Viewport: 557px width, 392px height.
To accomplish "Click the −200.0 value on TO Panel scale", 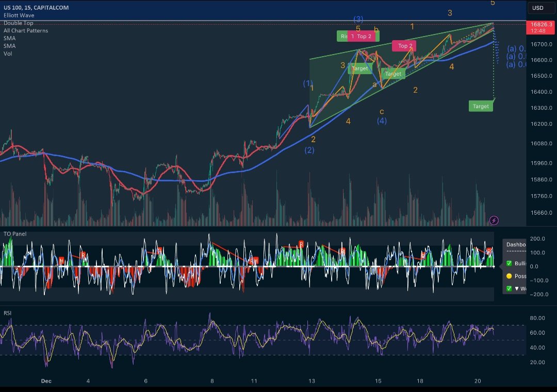I will click(x=539, y=294).
